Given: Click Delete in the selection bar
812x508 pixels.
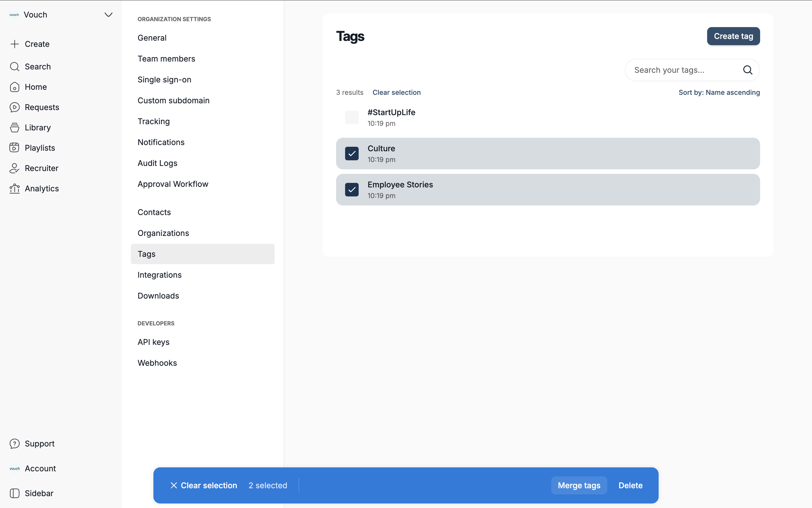Looking at the screenshot, I should click(630, 485).
